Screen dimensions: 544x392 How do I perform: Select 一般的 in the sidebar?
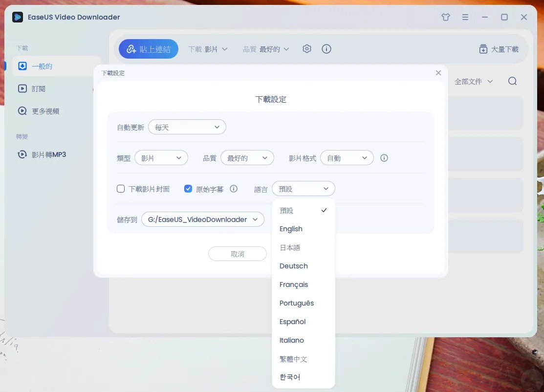click(x=57, y=66)
